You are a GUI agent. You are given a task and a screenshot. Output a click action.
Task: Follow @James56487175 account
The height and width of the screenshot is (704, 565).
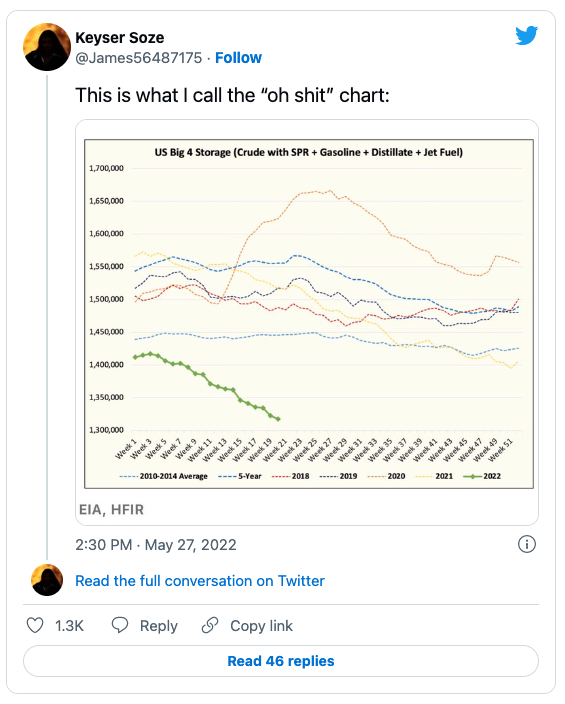coord(238,58)
